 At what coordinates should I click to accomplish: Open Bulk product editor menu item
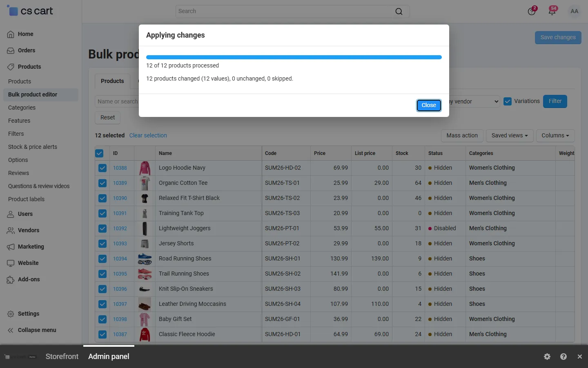pos(40,95)
